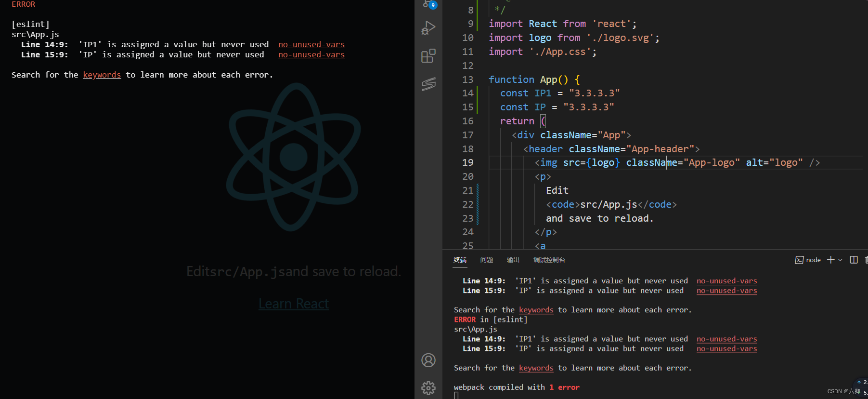This screenshot has height=399, width=868.
Task: Click './logo.svg' path on line 10
Action: pyautogui.click(x=620, y=38)
